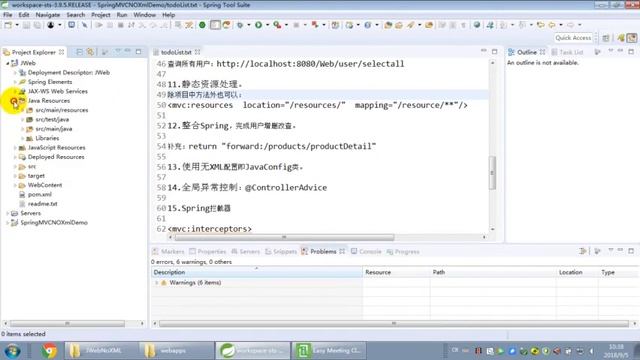
Task: Click into the Quick Access field
Action: 573,38
